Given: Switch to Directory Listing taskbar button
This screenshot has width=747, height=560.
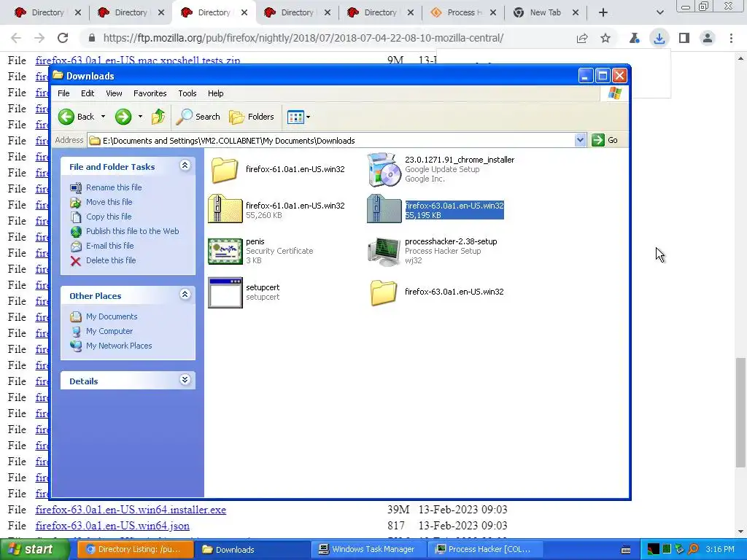Looking at the screenshot, I should [x=135, y=550].
